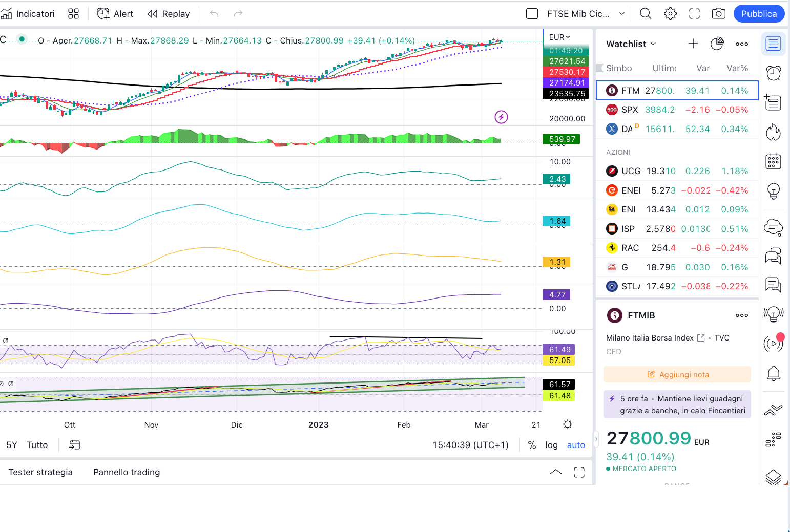Open indicator templates grid icon

(74, 14)
